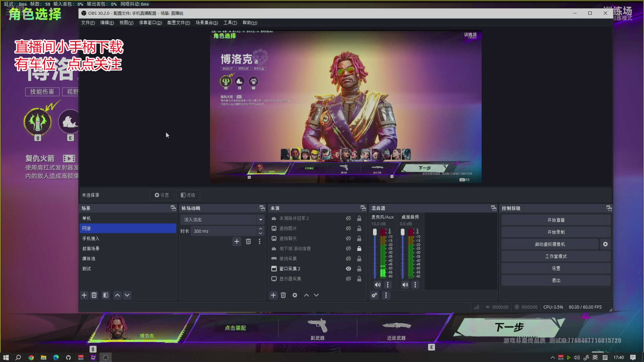Toggle visibility of 本周陪伴冠军 2 source
644x362 pixels.
349,219
